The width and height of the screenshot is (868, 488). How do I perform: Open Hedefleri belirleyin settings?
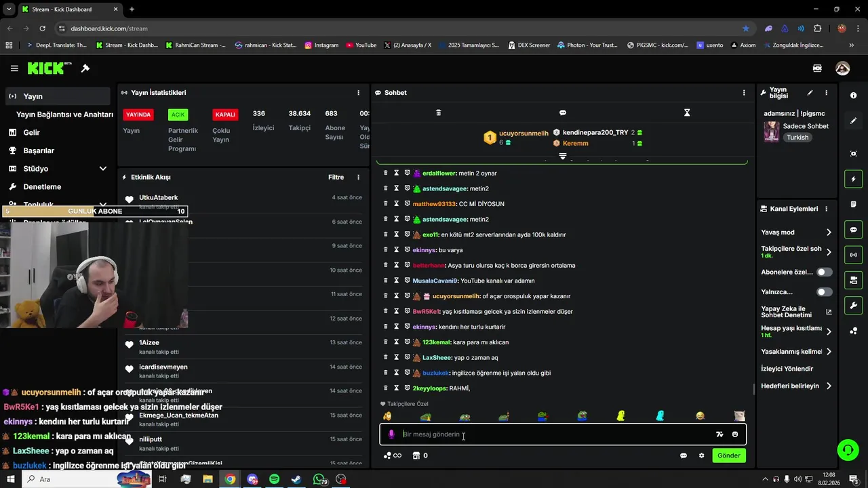[x=796, y=386]
